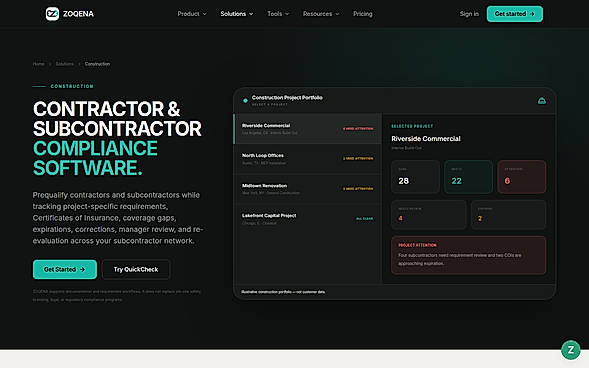Screen dimensions: 589x368
Task: Click the SELECTED PROJECT label
Action: coord(412,126)
